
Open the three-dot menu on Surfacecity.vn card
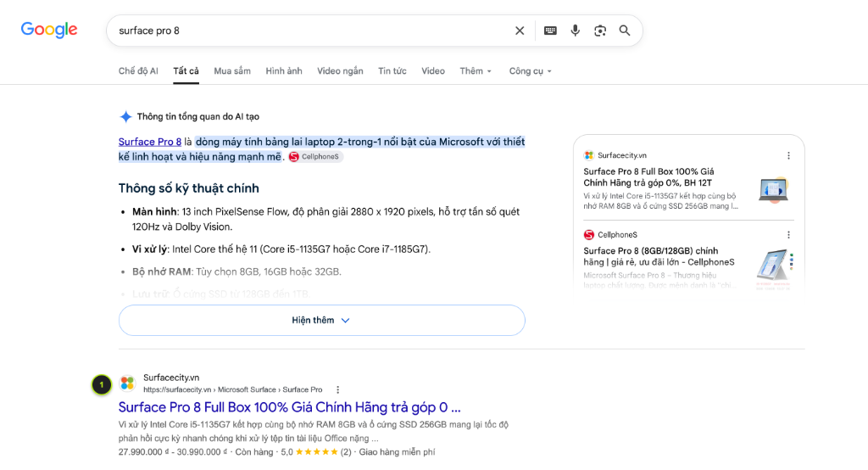click(788, 156)
